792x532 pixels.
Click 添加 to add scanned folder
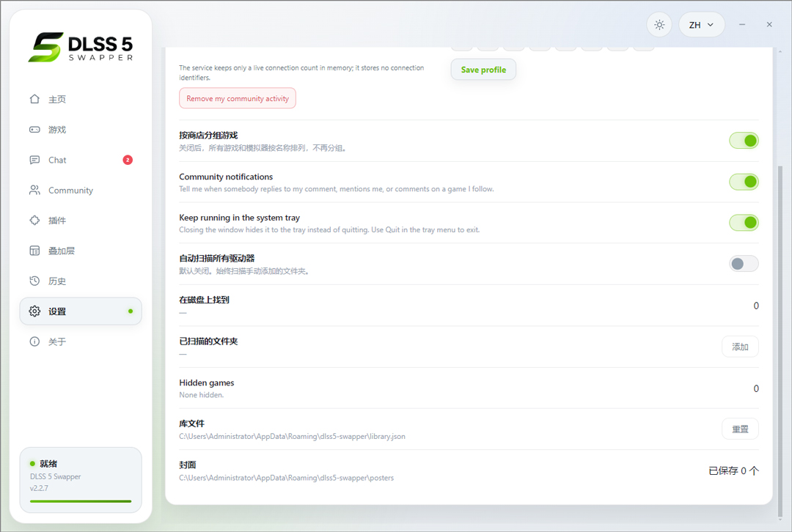pyautogui.click(x=740, y=347)
